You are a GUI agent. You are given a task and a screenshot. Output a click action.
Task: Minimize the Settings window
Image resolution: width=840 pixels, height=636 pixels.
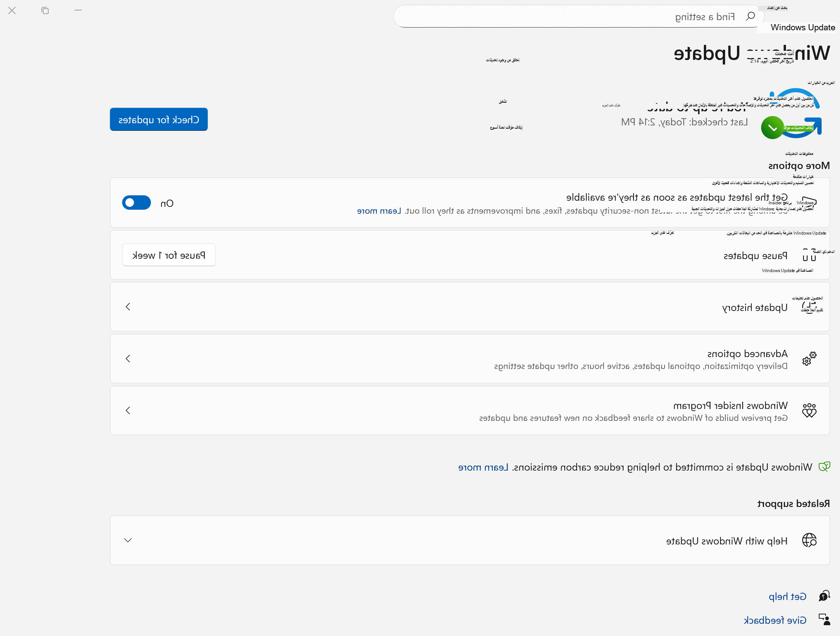(78, 10)
